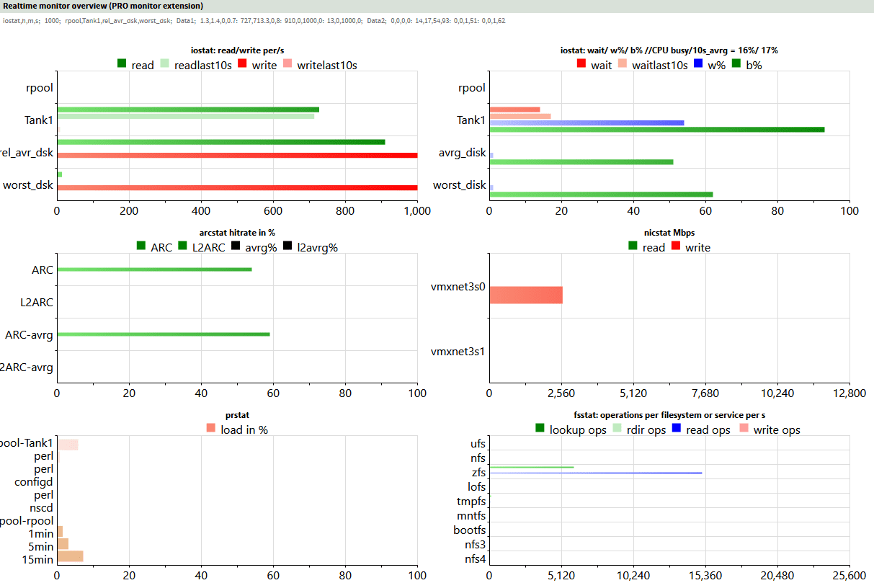The width and height of the screenshot is (874, 588).
Task: Click the red 'wait' legend swatch
Action: pyautogui.click(x=581, y=64)
